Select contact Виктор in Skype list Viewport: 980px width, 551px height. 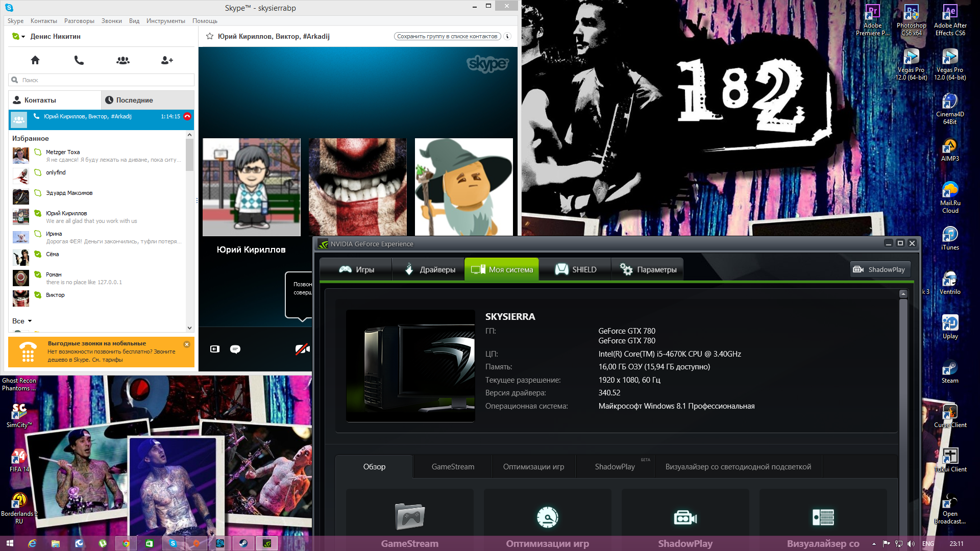tap(97, 298)
